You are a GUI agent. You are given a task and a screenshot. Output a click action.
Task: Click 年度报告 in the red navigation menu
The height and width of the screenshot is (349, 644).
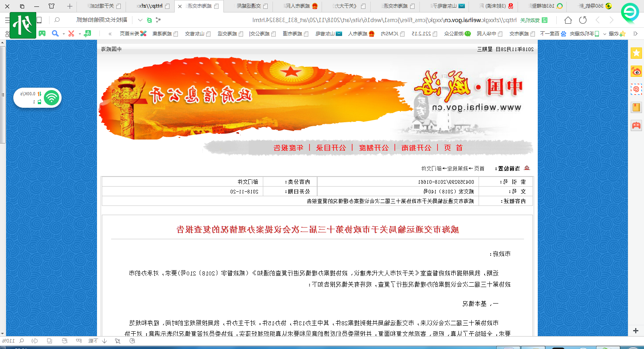pyautogui.click(x=289, y=148)
